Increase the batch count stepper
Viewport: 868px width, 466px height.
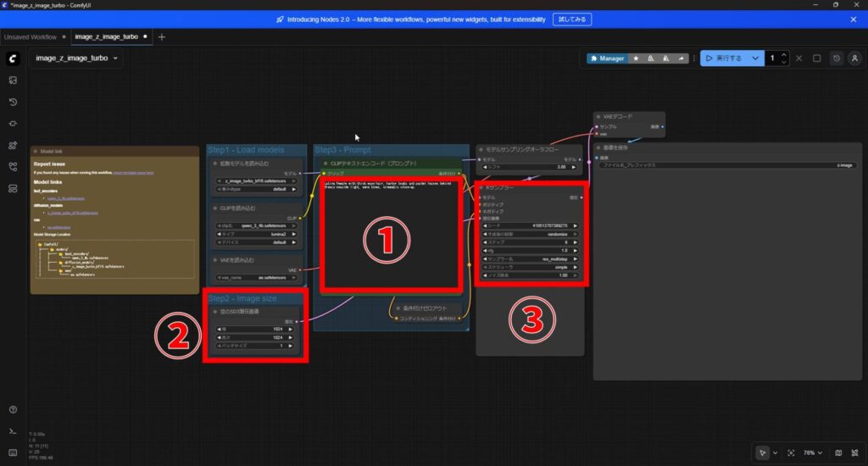pyautogui.click(x=784, y=55)
